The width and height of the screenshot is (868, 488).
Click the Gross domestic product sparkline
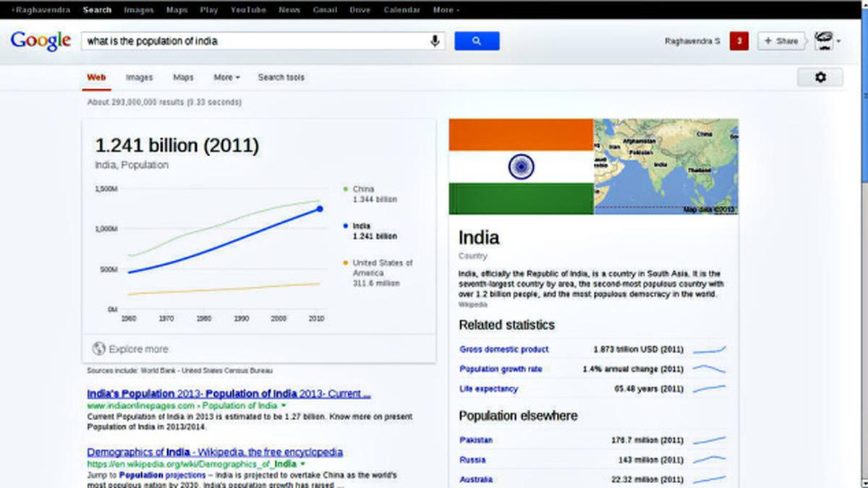(x=709, y=350)
